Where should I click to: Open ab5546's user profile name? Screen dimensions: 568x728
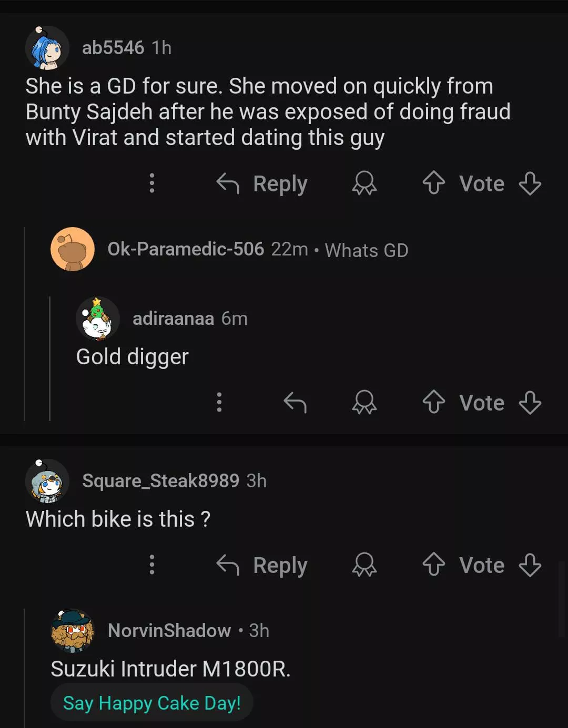click(113, 48)
